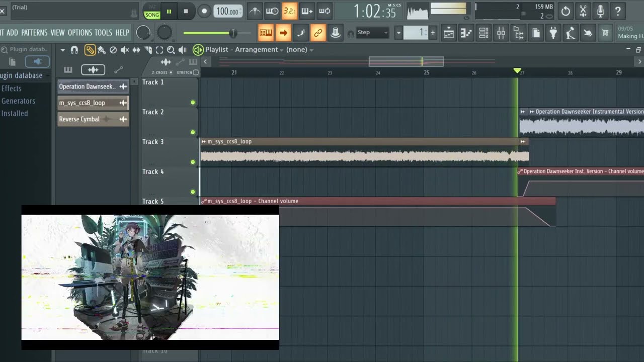This screenshot has width=644, height=362.
Task: Switch to SONG mode
Action: pyautogui.click(x=152, y=15)
